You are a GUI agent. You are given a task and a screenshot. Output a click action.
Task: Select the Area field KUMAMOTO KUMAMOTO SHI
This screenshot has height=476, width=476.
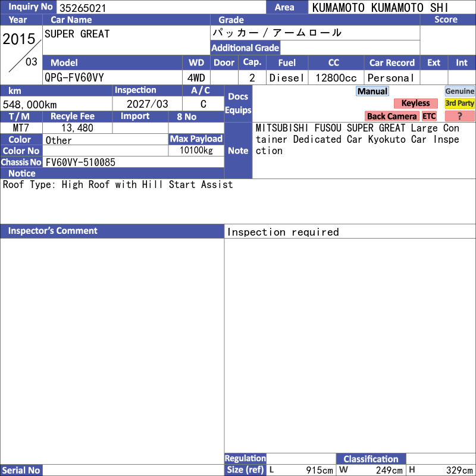point(380,8)
